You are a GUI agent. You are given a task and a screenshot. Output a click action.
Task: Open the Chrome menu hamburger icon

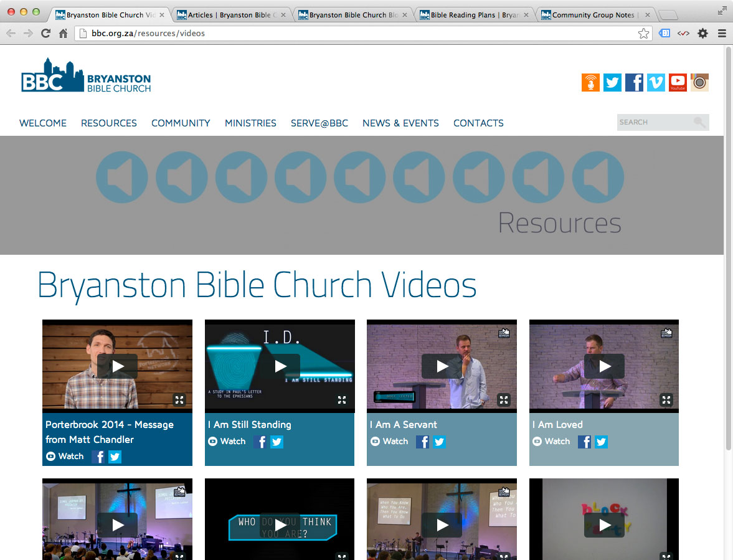coord(722,33)
